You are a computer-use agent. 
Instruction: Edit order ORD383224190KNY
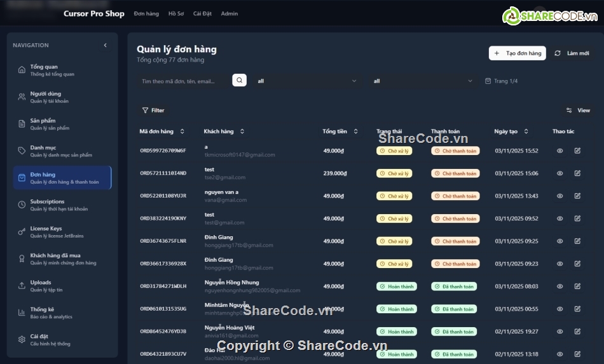point(577,219)
